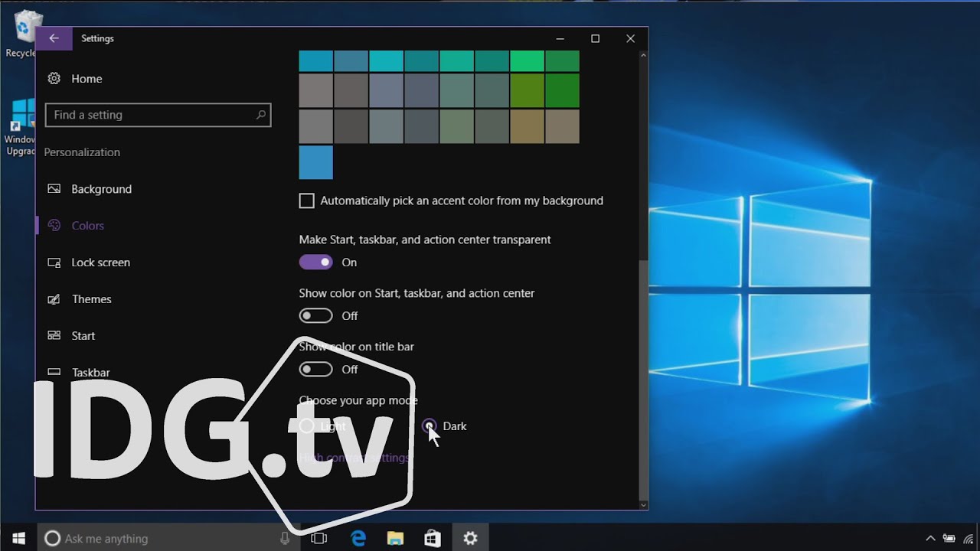This screenshot has height=551, width=980.
Task: Show hidden tray icons chevron
Action: (930, 538)
